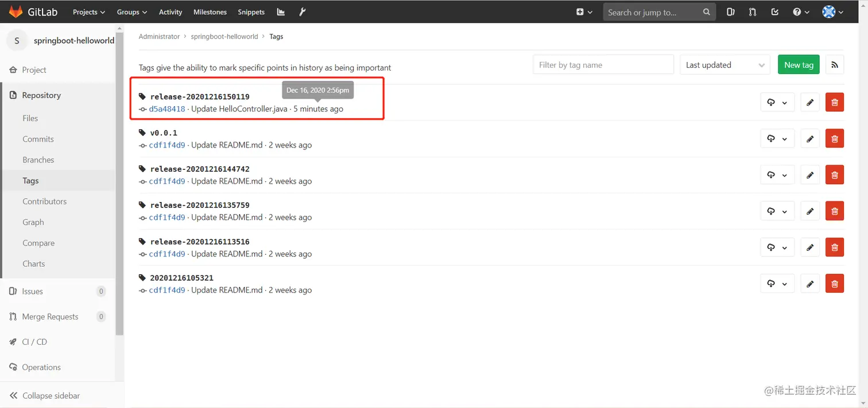Edit release notes for release-20201216113516
The image size is (868, 408).
810,247
